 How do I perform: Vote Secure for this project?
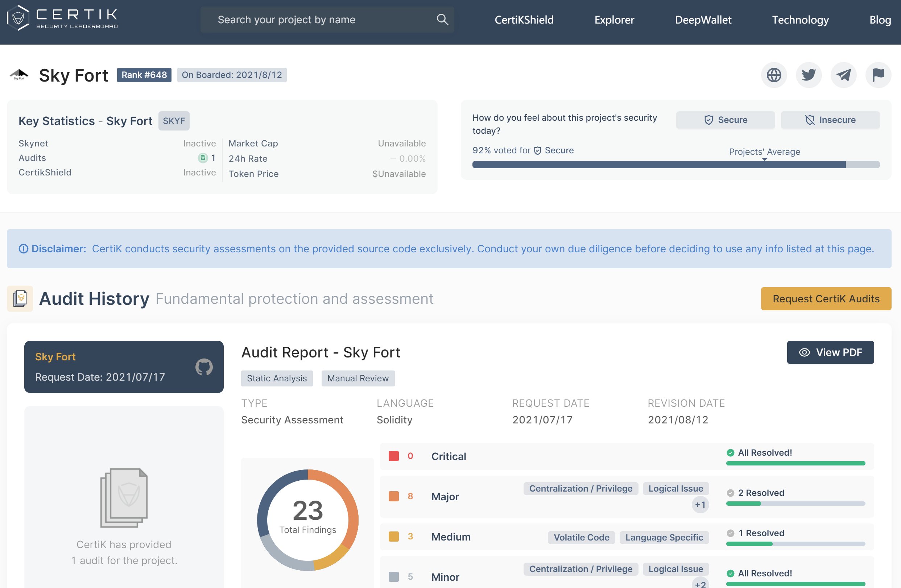click(726, 120)
